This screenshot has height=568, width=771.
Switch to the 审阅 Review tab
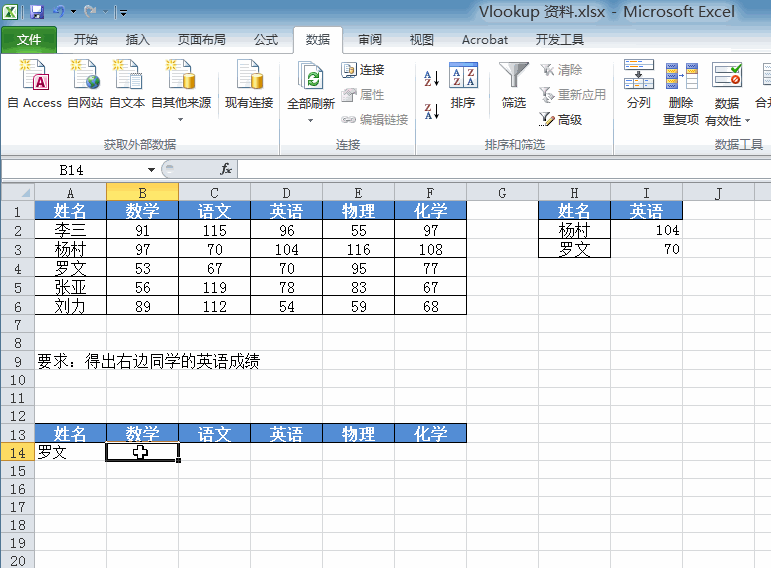(x=370, y=39)
